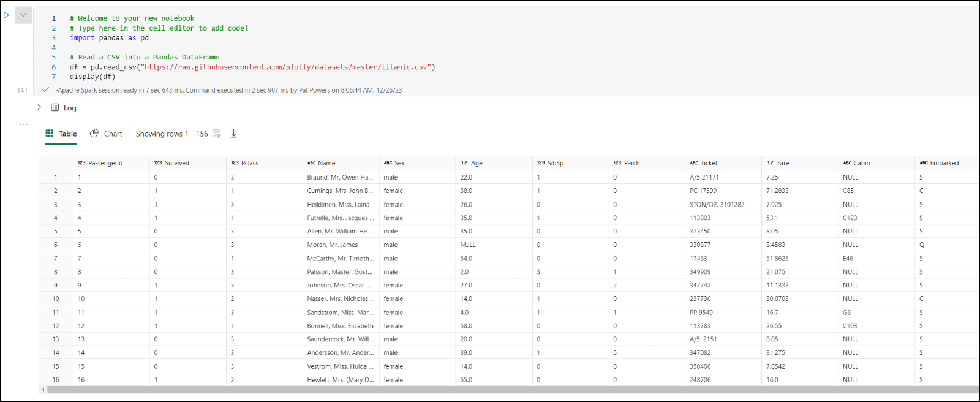980x402 pixels.
Task: Click the Chart pie icon
Action: 94,134
